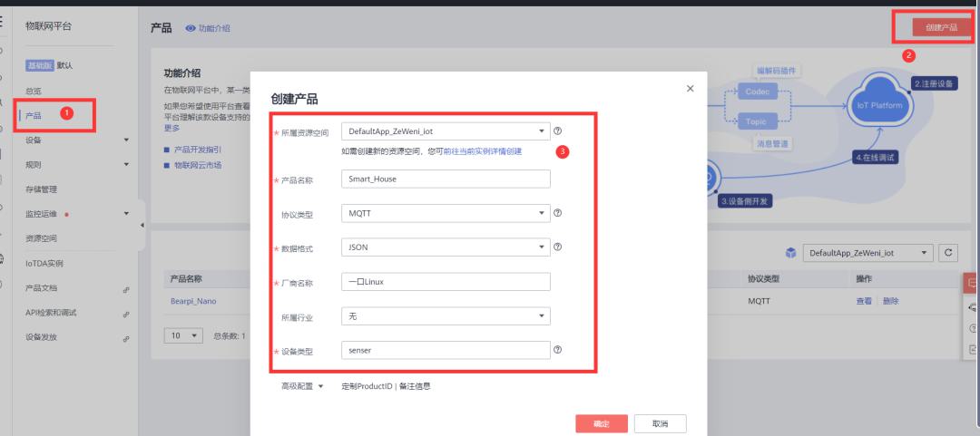This screenshot has width=980, height=436.
Task: Click the 3.设备侧开发 step in the diagram
Action: (745, 201)
